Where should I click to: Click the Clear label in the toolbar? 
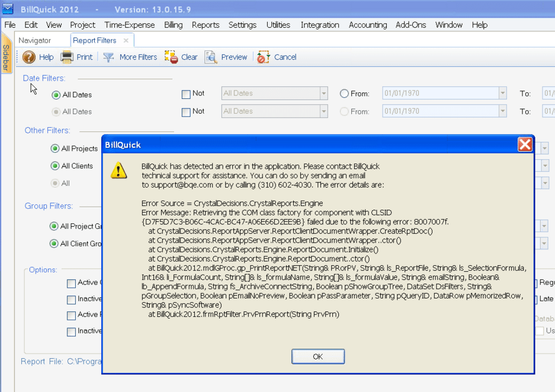[x=190, y=57]
